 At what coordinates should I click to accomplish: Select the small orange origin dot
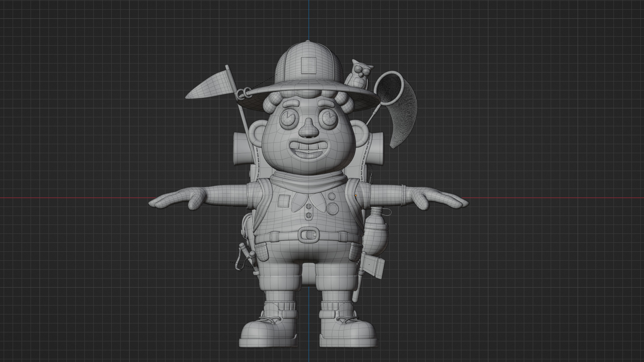pyautogui.click(x=356, y=196)
